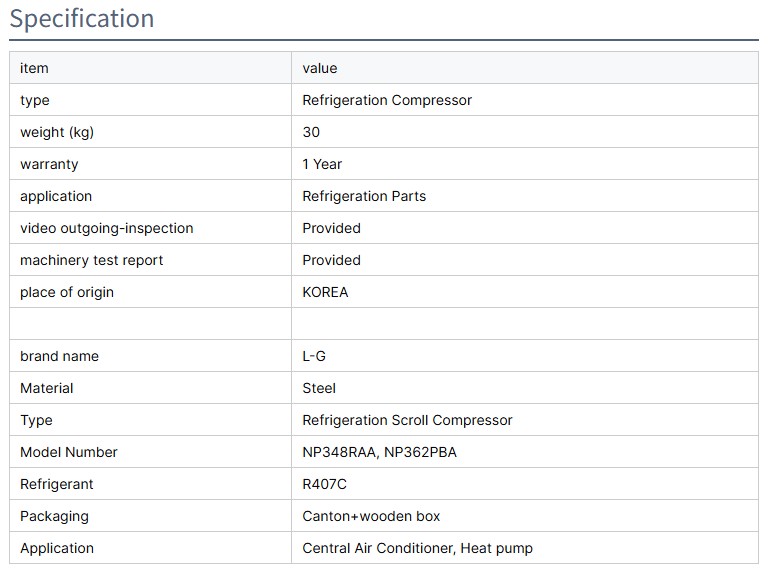Select the 'Steel' material value

[319, 388]
